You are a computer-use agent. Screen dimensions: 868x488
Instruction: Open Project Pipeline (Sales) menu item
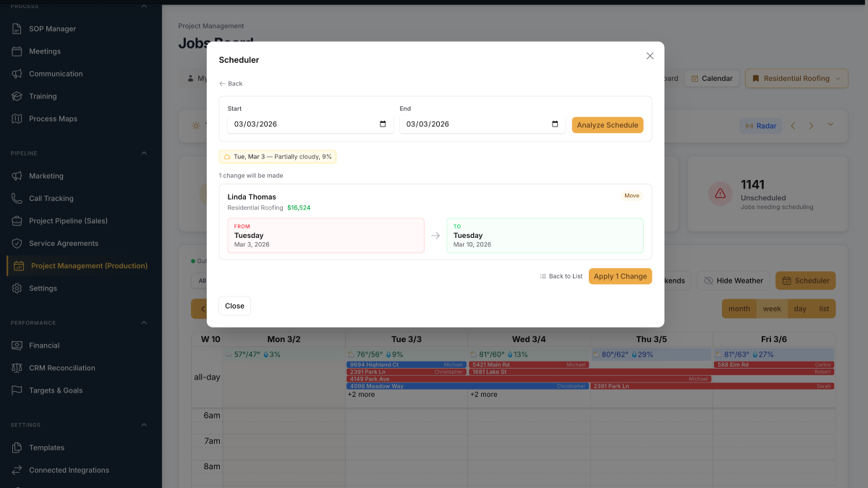(68, 221)
